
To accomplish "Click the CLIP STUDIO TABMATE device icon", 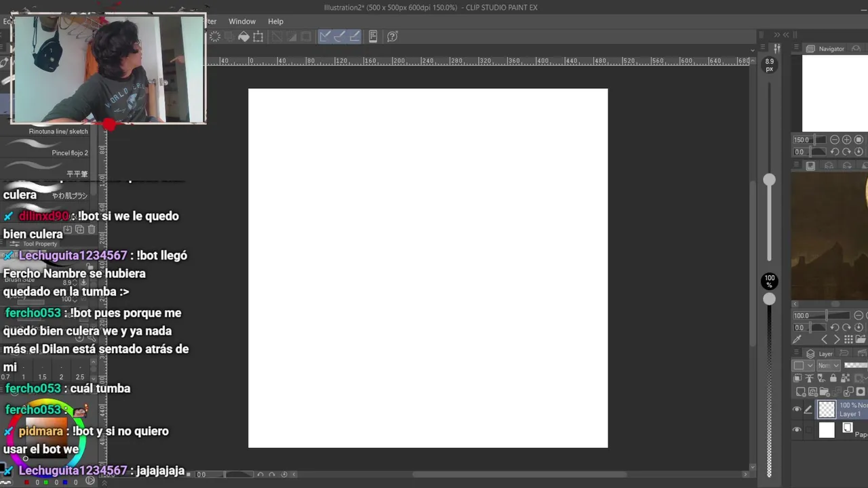I will [373, 37].
